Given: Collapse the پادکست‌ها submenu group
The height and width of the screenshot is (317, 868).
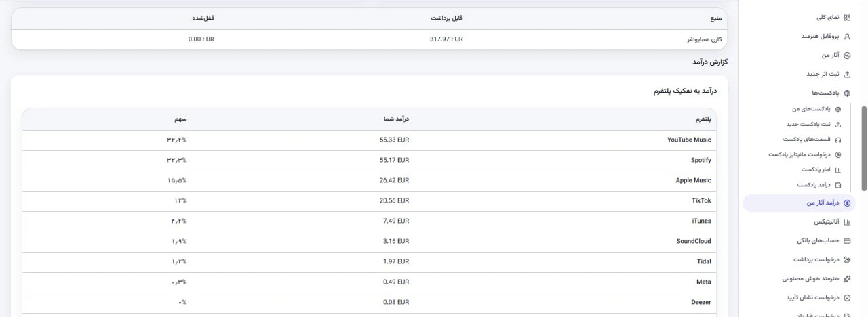Looking at the screenshot, I should pyautogui.click(x=825, y=93).
